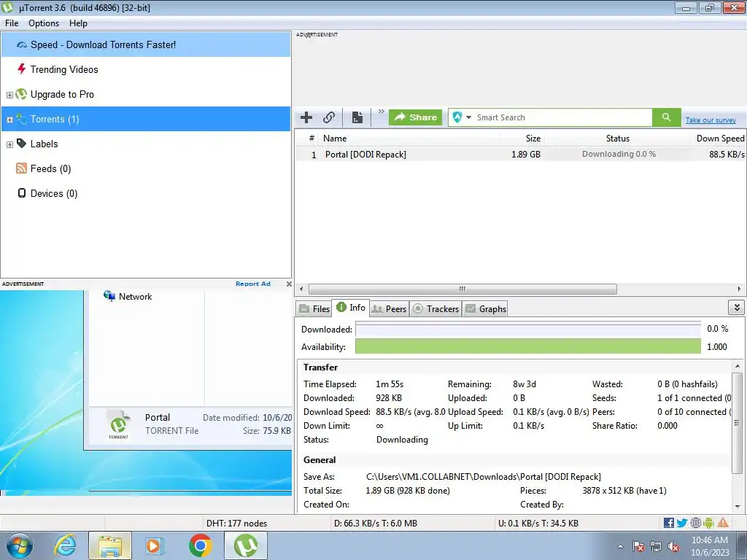Open the Options menu

coord(44,23)
